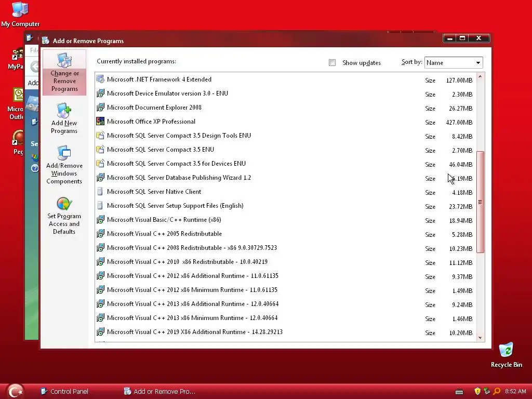Image resolution: width=532 pixels, height=399 pixels.
Task: Click the programs list scrollbar thumb
Action: 480,202
